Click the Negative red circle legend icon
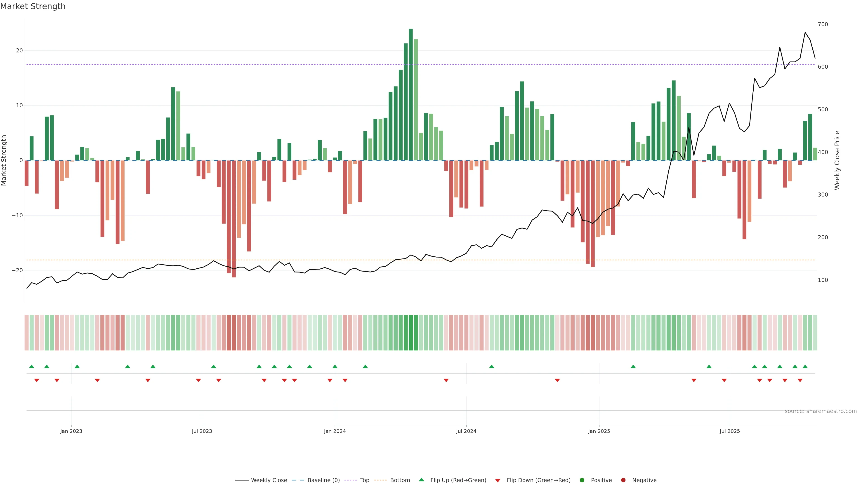Image resolution: width=868 pixels, height=488 pixels. tap(623, 480)
